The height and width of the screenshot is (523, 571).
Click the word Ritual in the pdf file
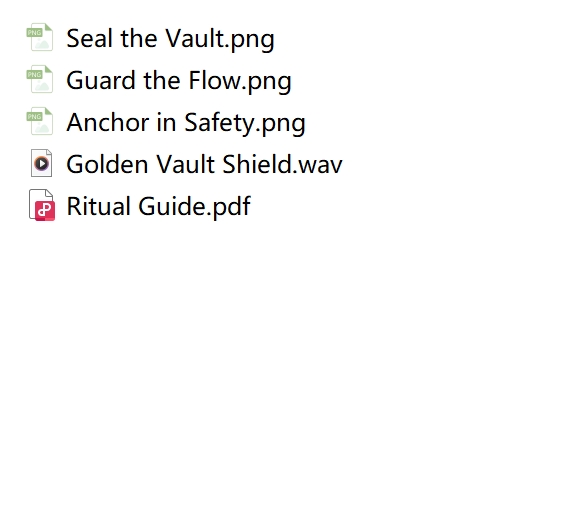tap(98, 206)
